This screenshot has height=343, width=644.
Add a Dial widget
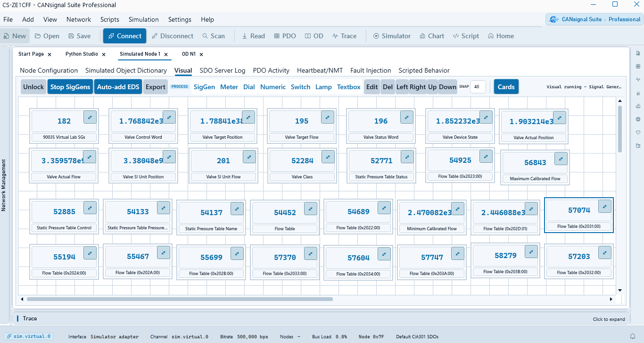click(x=249, y=87)
